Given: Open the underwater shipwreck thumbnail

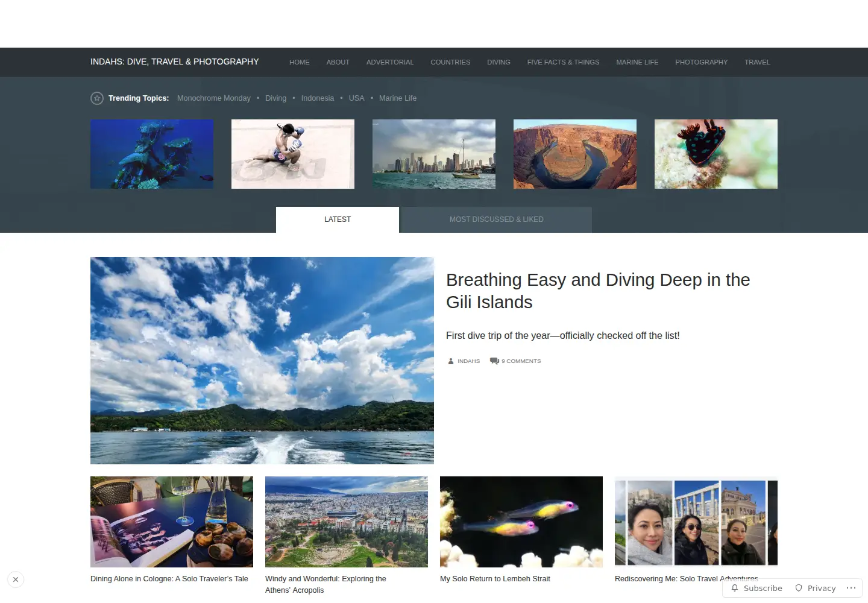Looking at the screenshot, I should [152, 154].
